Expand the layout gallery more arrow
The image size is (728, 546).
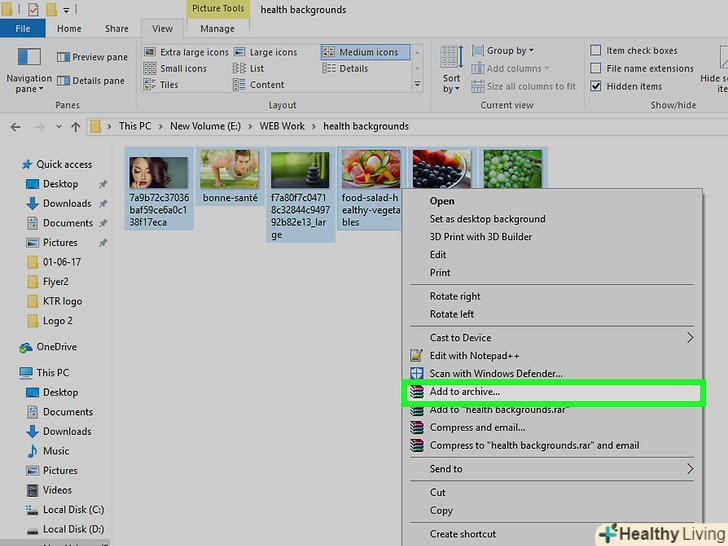(x=417, y=84)
